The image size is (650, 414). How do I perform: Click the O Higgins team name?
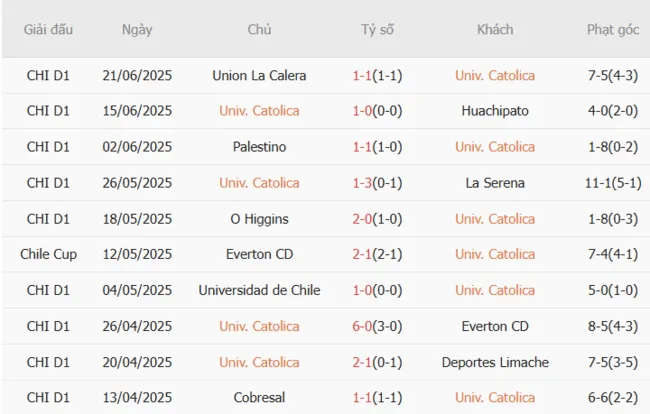tap(259, 219)
